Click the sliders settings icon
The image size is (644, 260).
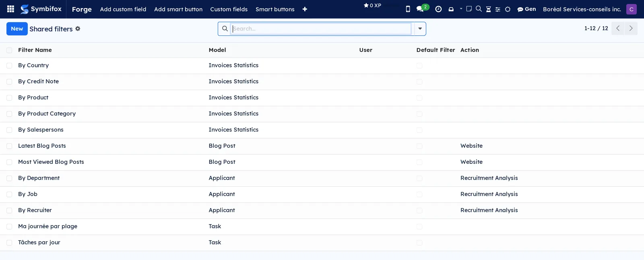pos(497,9)
